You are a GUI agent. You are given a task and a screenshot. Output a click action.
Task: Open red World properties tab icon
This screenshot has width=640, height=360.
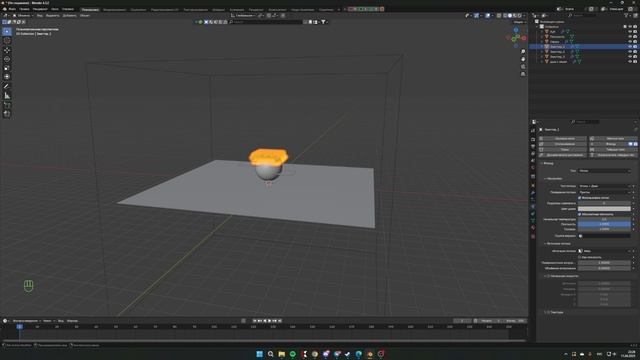click(x=533, y=168)
